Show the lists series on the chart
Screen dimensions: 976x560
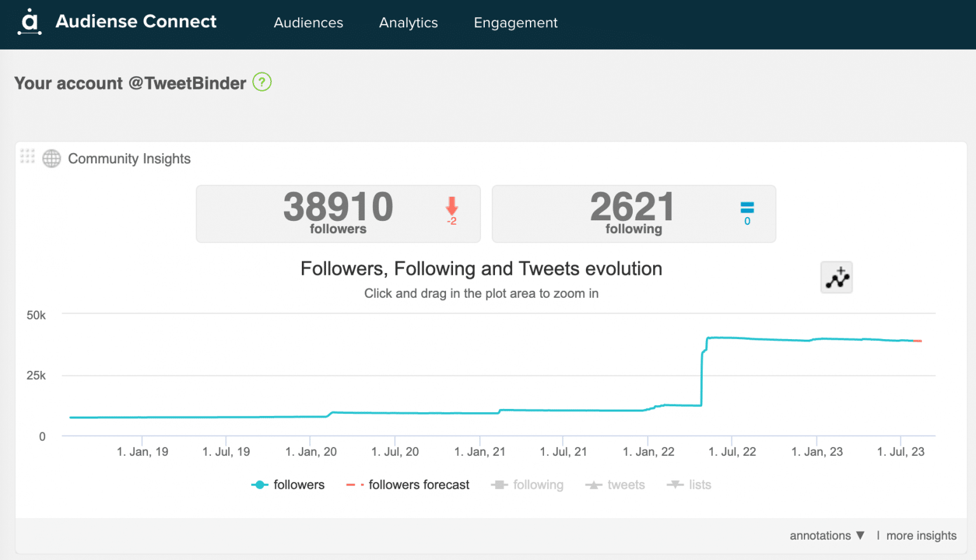(699, 484)
